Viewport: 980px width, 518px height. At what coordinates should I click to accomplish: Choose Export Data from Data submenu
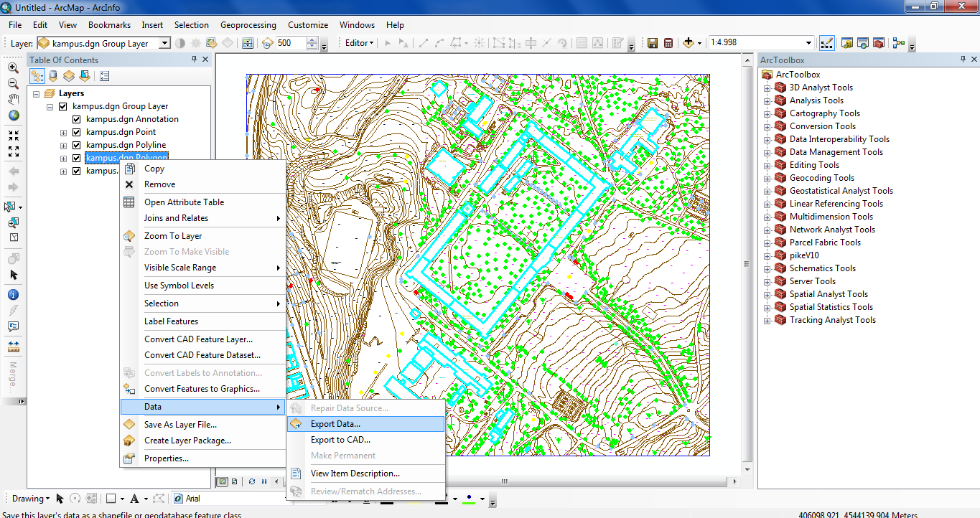click(365, 424)
